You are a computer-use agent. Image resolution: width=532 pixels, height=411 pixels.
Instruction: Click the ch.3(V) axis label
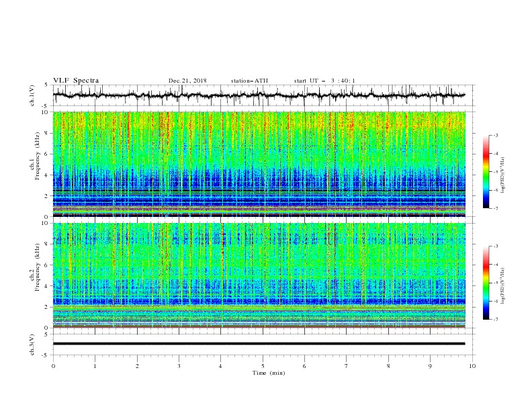click(32, 345)
